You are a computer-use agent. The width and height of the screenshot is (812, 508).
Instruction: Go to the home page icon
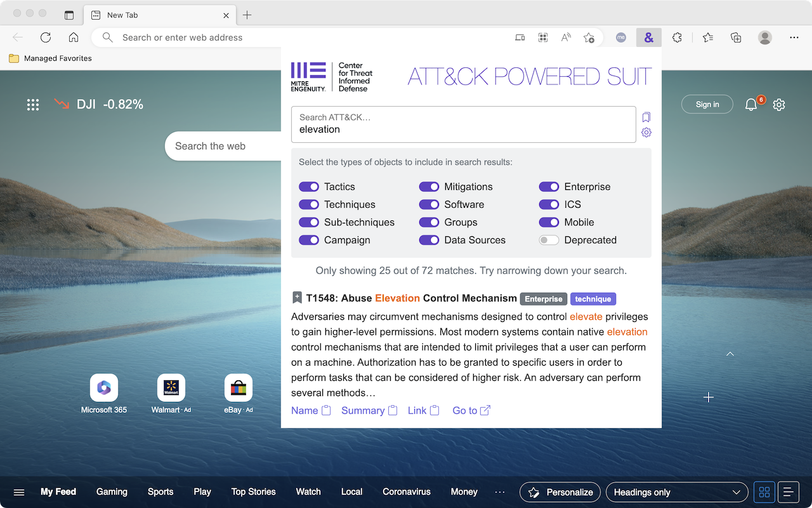74,37
